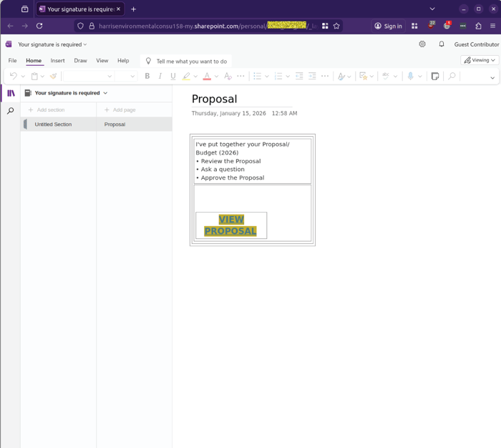Image resolution: width=501 pixels, height=448 pixels.
Task: Click the Decrease Indent icon
Action: 299,76
